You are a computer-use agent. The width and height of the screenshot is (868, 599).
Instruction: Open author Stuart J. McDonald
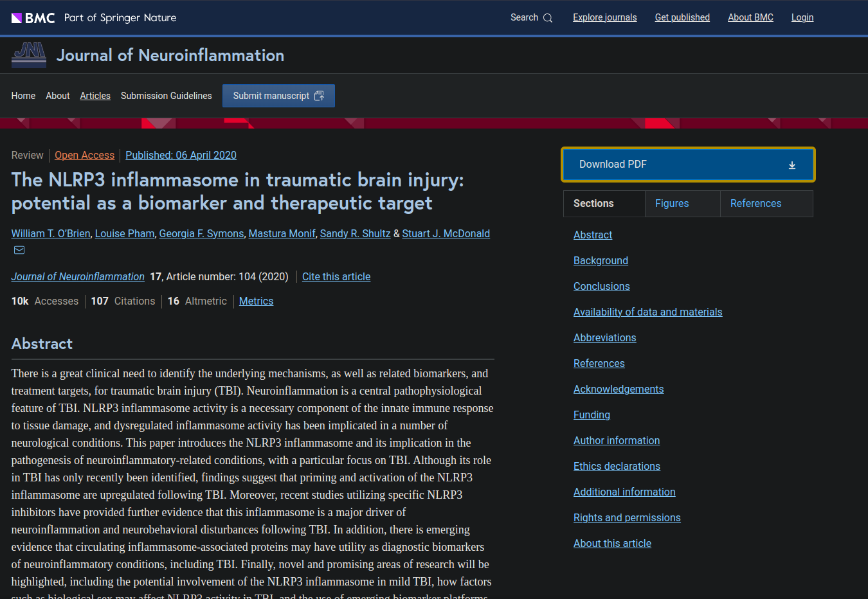point(446,233)
